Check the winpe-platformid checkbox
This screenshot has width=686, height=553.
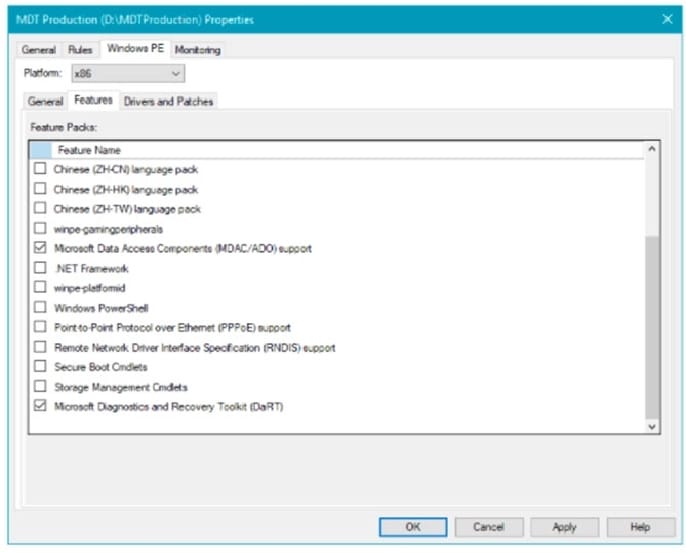tap(40, 287)
